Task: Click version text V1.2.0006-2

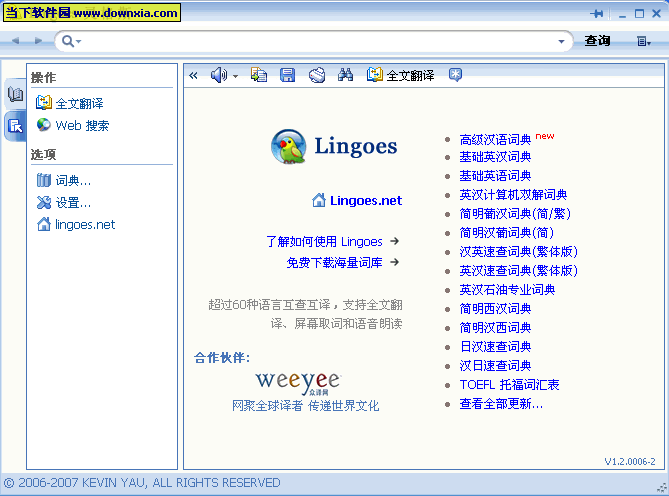Action: point(630,461)
